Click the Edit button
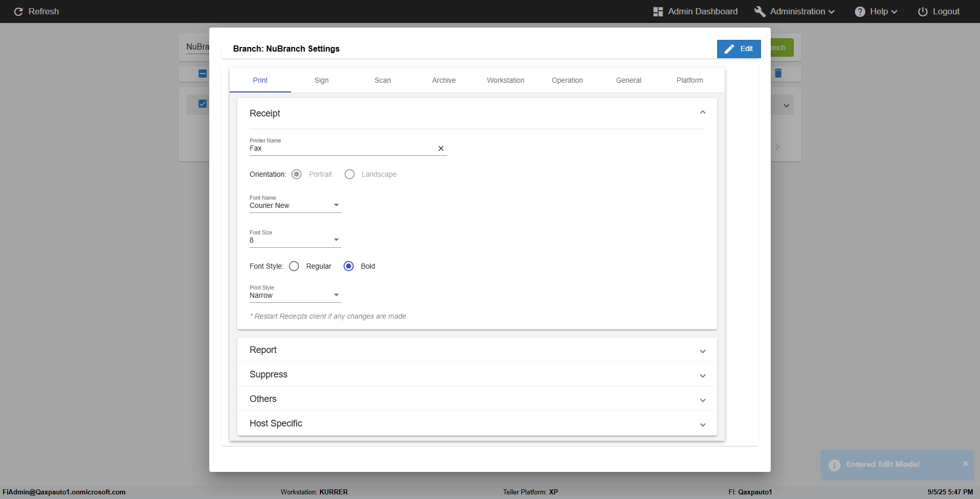The height and width of the screenshot is (499, 980). (739, 49)
